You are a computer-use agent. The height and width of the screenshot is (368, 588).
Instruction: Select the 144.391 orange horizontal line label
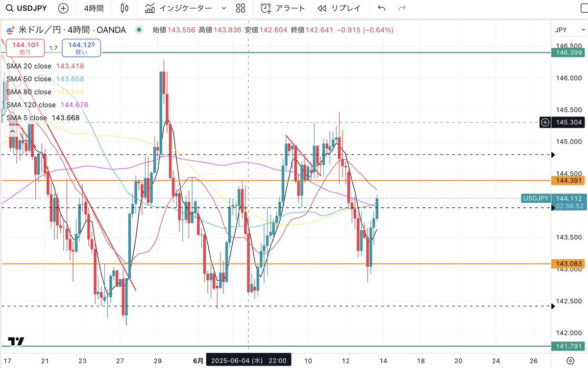567,181
